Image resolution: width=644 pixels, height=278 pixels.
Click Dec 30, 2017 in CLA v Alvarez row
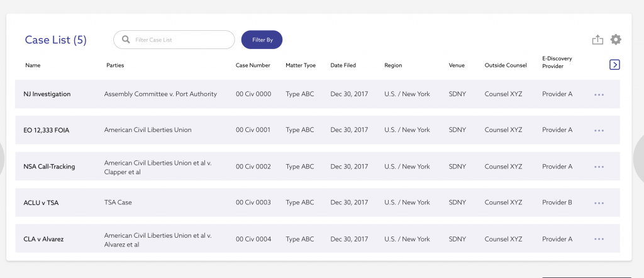point(349,239)
